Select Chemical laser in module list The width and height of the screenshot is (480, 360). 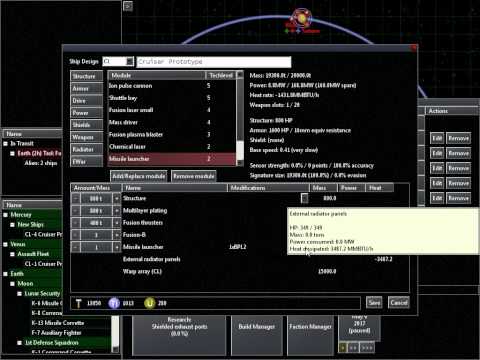(172, 147)
